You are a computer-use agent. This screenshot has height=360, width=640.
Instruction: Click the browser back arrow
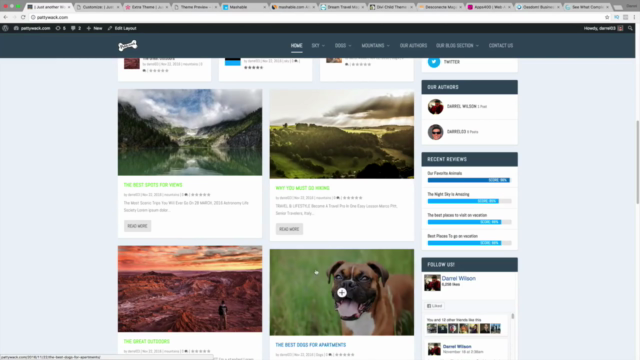[5, 17]
